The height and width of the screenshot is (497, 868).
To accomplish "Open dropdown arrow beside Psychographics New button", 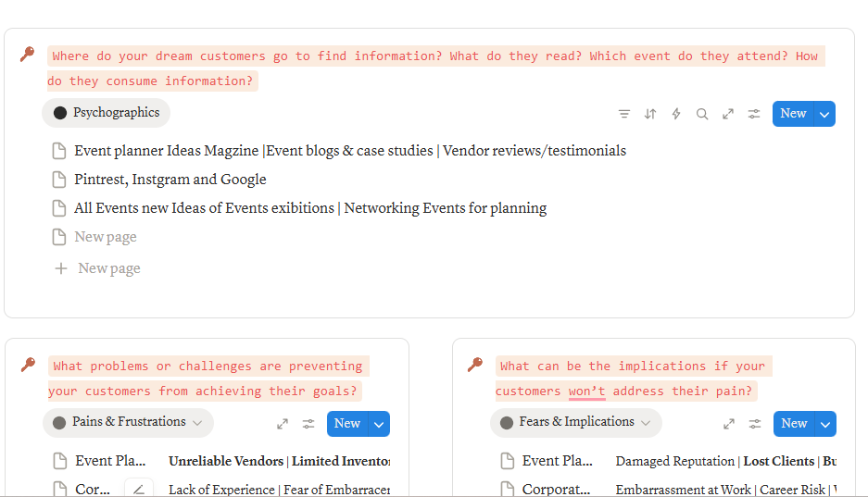I will [x=824, y=114].
